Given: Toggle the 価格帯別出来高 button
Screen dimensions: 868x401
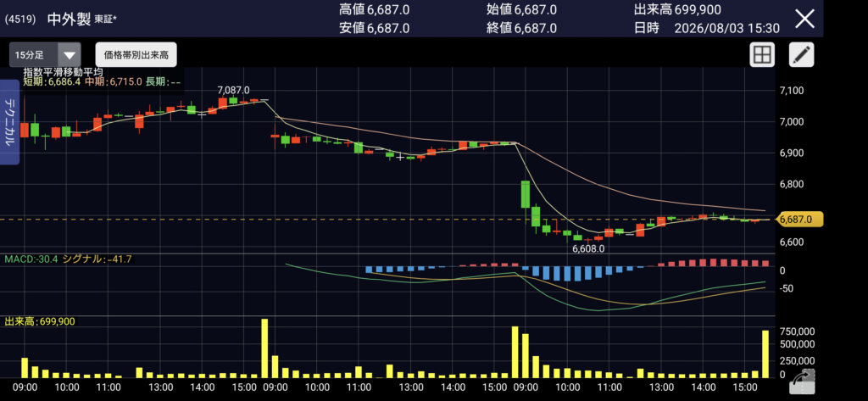Looking at the screenshot, I should tap(136, 55).
